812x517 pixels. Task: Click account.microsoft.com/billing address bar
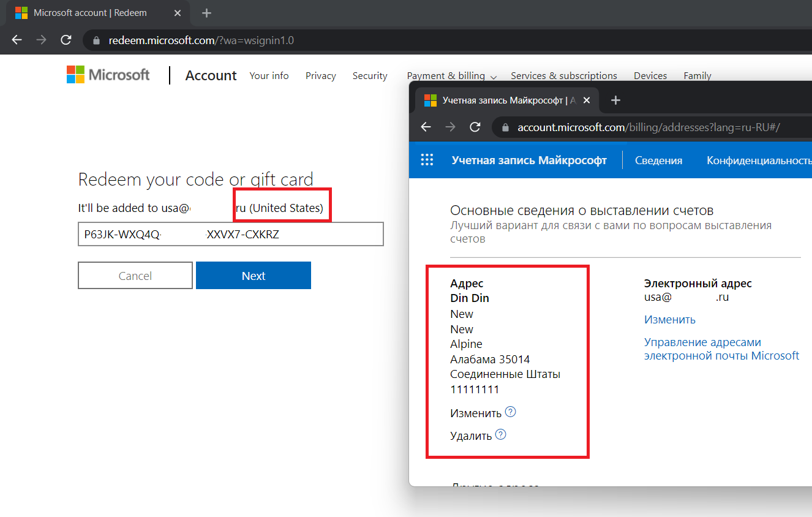coord(652,127)
